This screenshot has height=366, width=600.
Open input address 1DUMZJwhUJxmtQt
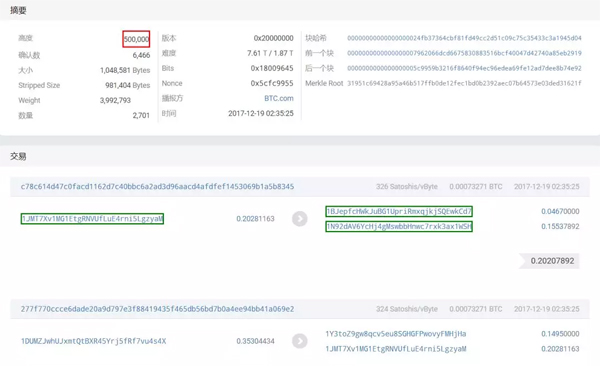coord(93,341)
